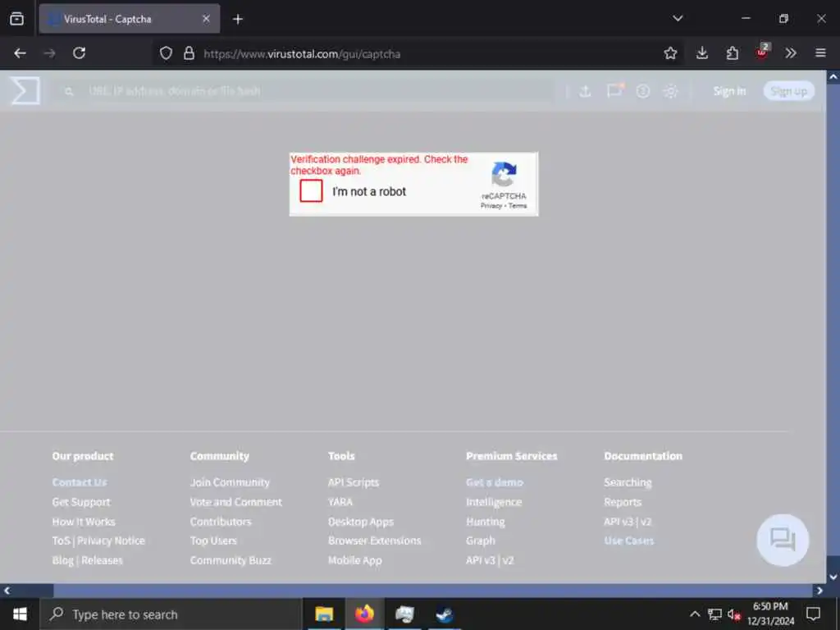Open the Firefox hamburger application menu
Viewport: 840px width, 630px height.
click(820, 53)
